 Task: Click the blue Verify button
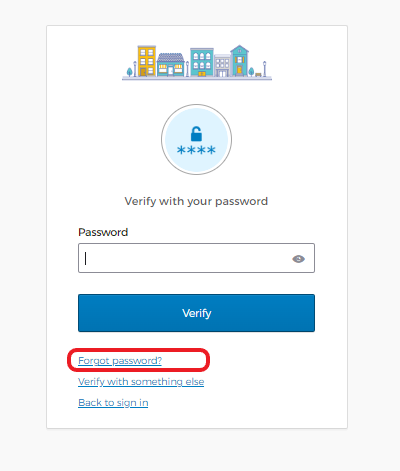pyautogui.click(x=196, y=313)
